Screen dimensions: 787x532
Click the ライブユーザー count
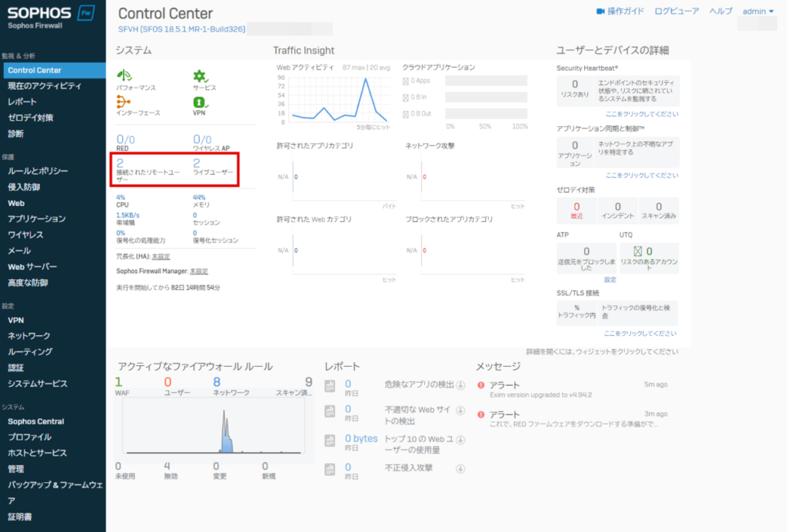click(197, 163)
